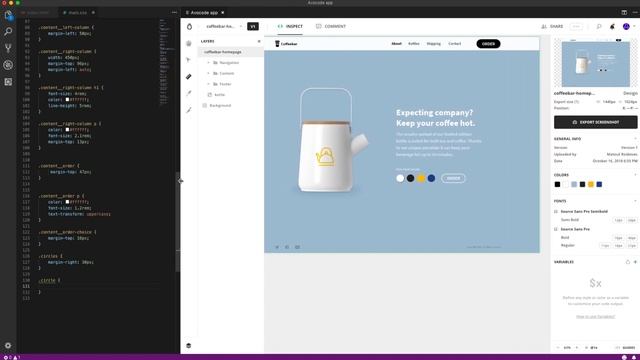
Task: Open the Manage gear in the activity bar
Action: (8, 345)
